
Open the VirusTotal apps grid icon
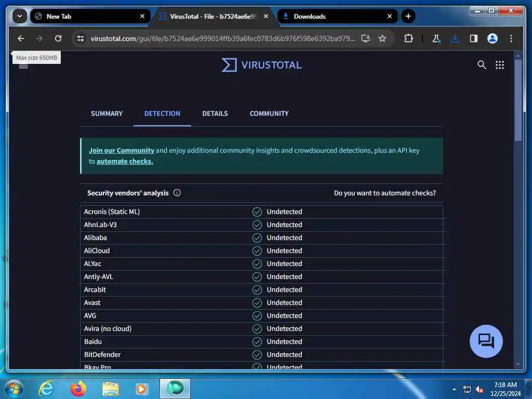coord(500,65)
